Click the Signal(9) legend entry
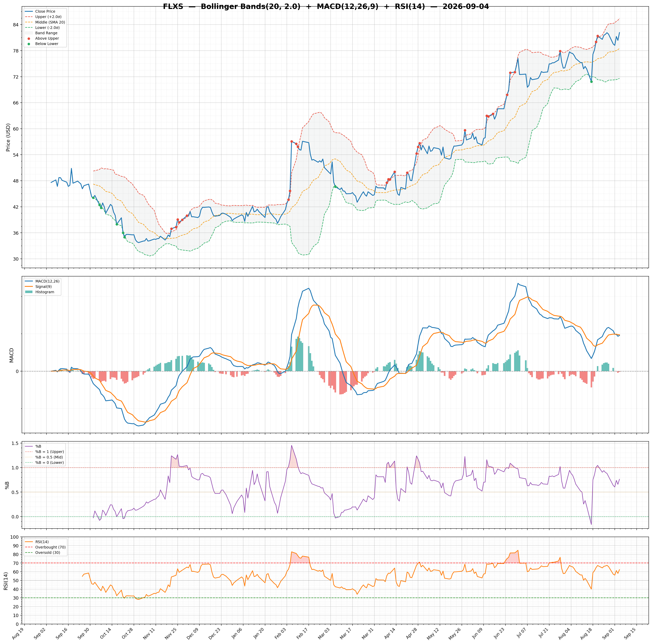652x644 pixels. pyautogui.click(x=38, y=287)
